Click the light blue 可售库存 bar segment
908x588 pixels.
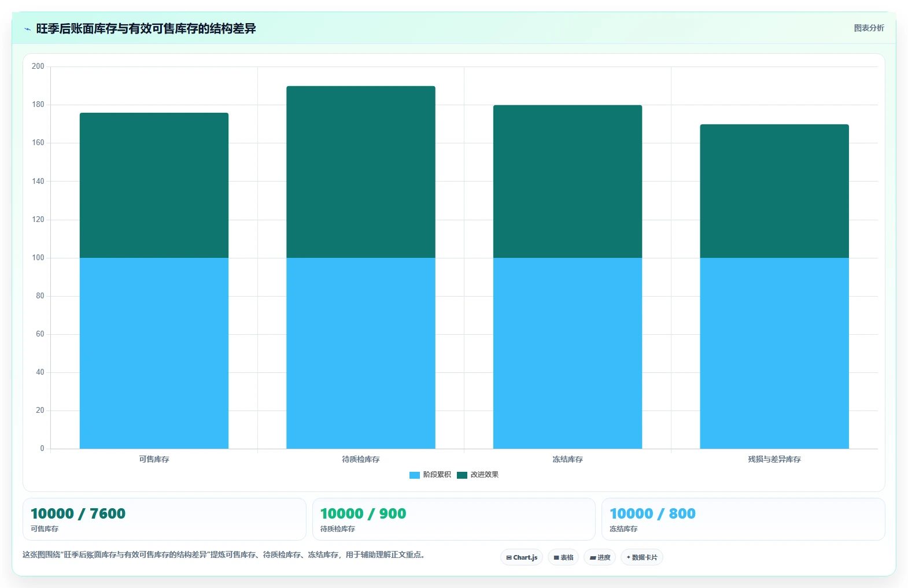pos(154,353)
